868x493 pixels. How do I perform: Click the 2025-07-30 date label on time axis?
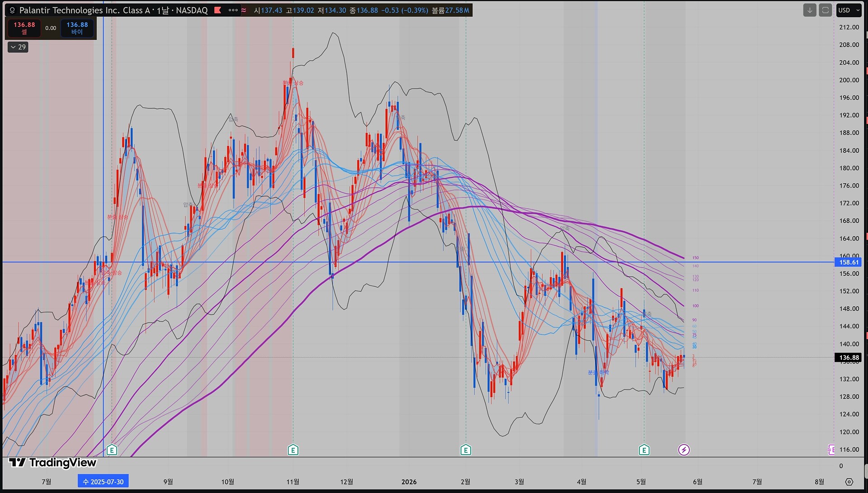(103, 482)
